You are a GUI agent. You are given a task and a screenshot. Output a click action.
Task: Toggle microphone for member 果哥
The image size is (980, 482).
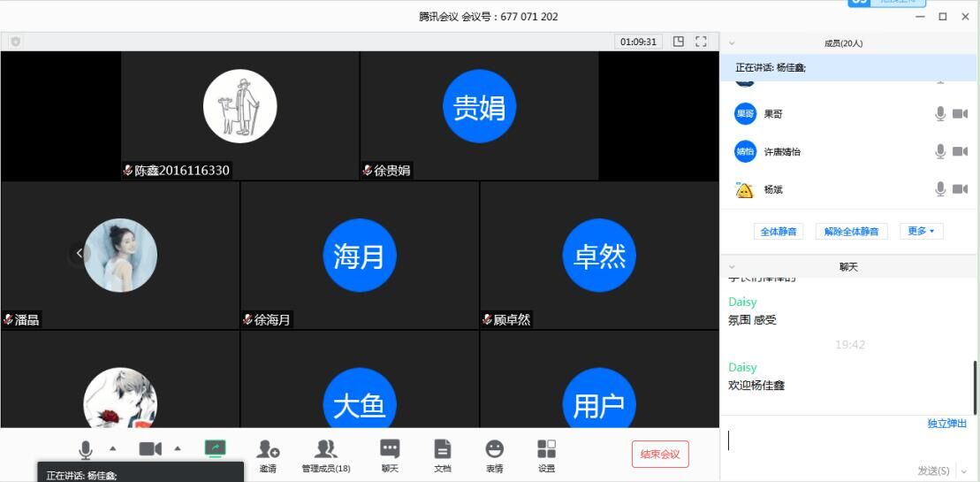click(940, 114)
